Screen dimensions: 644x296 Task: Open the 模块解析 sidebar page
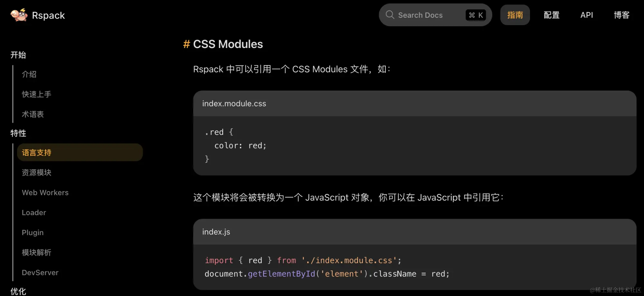(x=36, y=253)
